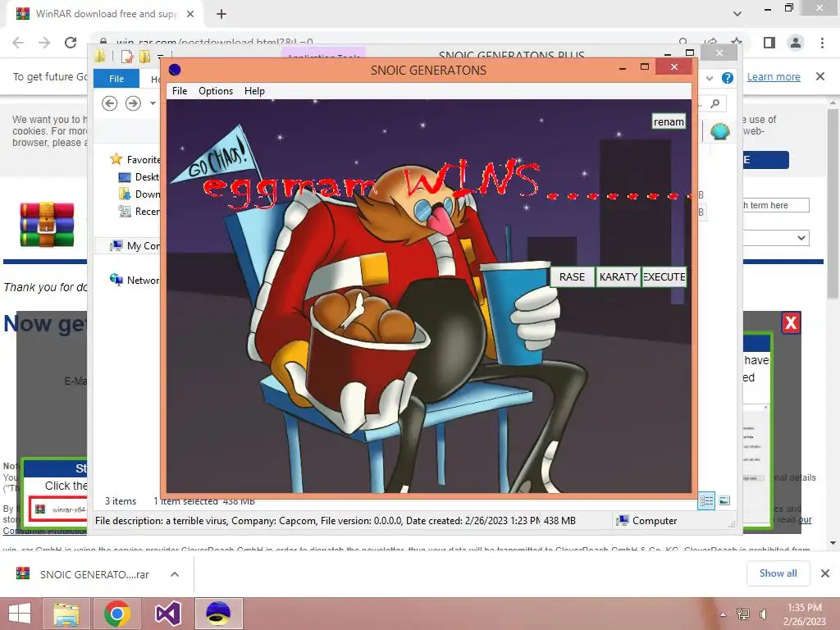This screenshot has height=630, width=840.
Task: Click the Explorer back arrow button
Action: 109,103
